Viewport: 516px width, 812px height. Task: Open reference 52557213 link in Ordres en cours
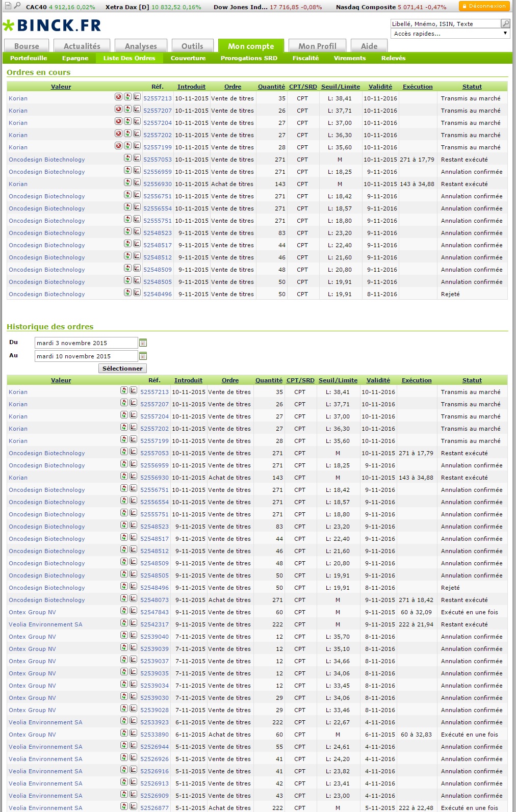[158, 98]
